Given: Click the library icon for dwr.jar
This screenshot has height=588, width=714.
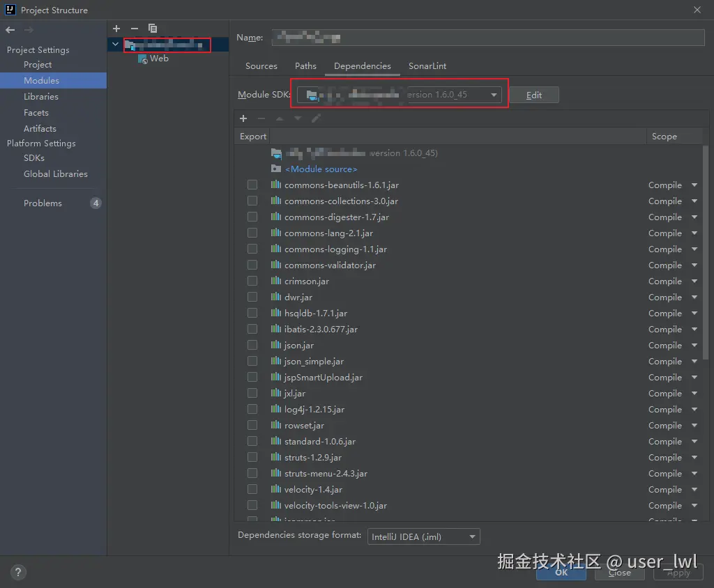Looking at the screenshot, I should click(x=276, y=297).
